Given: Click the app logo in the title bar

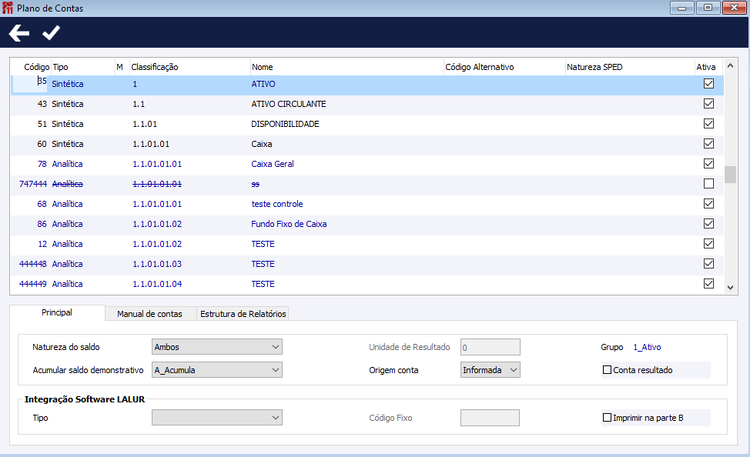Looking at the screenshot, I should [x=7, y=8].
